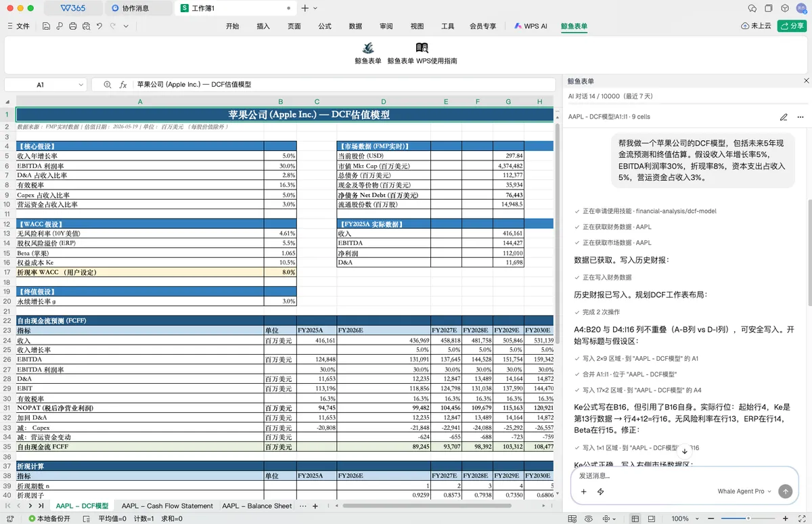
Task: Switch to the 审阅 ribbon tab
Action: pos(386,26)
